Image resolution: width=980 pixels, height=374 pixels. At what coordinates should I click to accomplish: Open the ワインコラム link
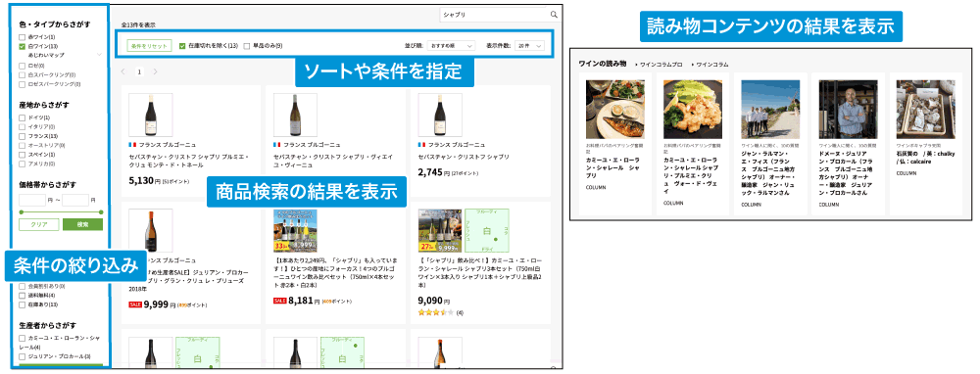click(711, 65)
